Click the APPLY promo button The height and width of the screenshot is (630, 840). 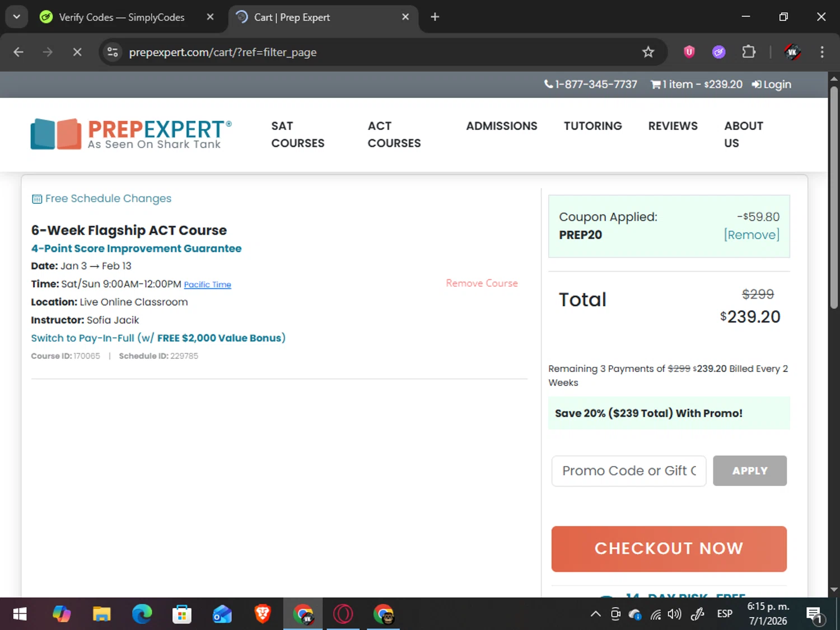point(749,470)
